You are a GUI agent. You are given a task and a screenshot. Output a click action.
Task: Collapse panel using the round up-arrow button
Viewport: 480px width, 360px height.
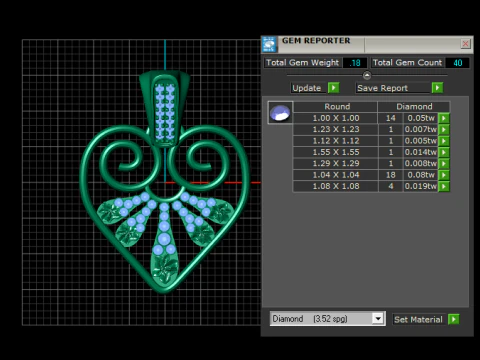367,76
